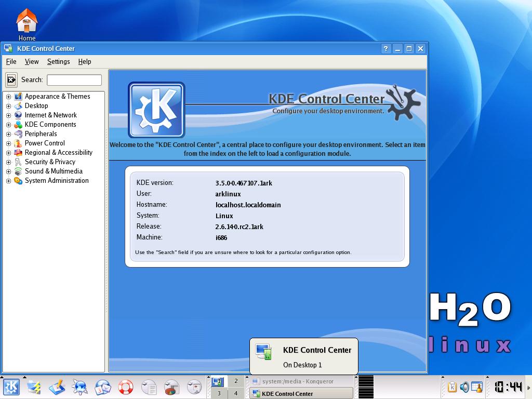Click the Desktop category icon
This screenshot has height=399, width=532.
click(18, 106)
